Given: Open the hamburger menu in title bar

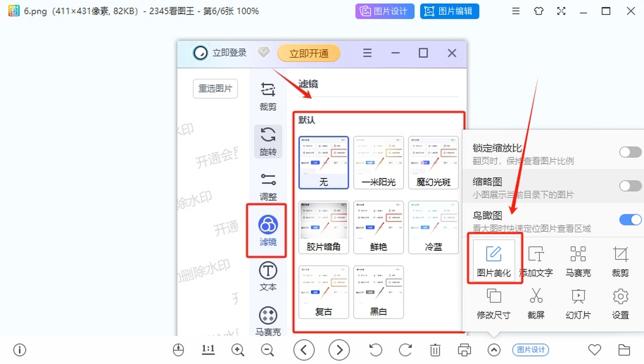Looking at the screenshot, I should tap(516, 11).
